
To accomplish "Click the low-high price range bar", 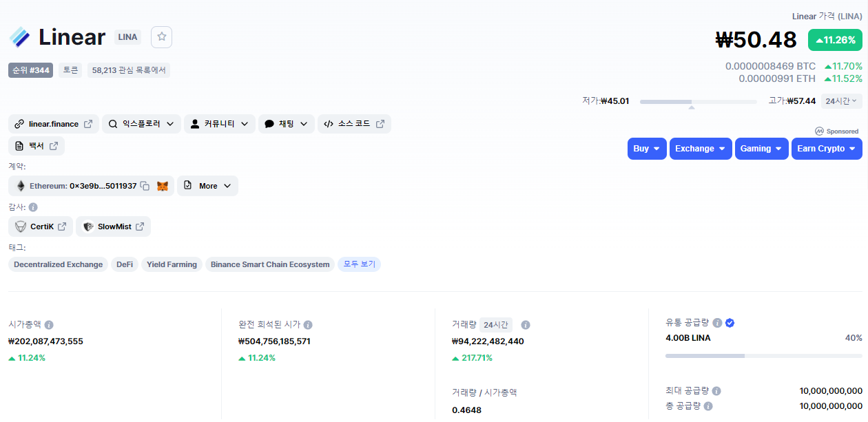I will [x=699, y=102].
